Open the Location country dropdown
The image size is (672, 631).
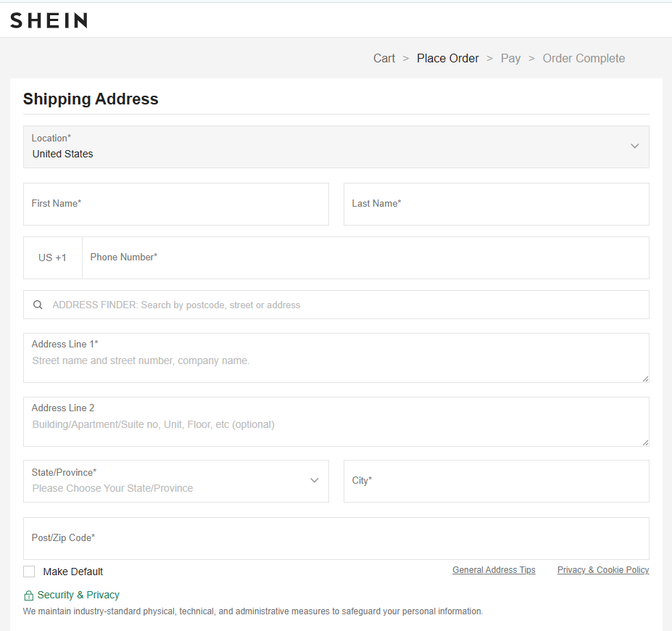[336, 147]
